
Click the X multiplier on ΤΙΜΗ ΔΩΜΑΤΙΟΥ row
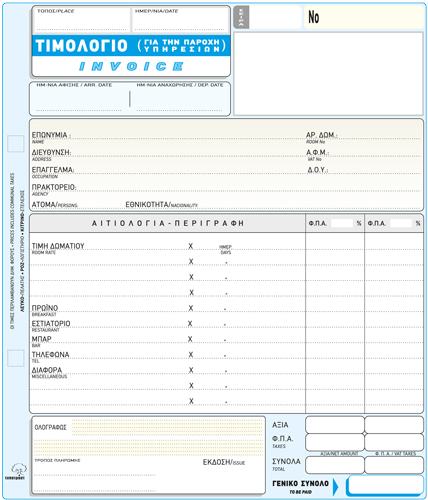(190, 246)
